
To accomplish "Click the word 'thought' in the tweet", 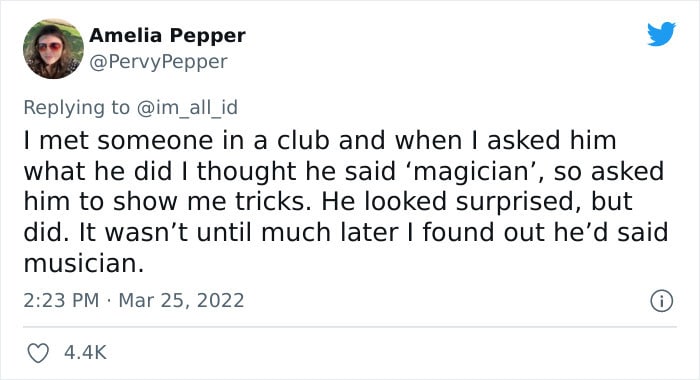I will [247, 172].
